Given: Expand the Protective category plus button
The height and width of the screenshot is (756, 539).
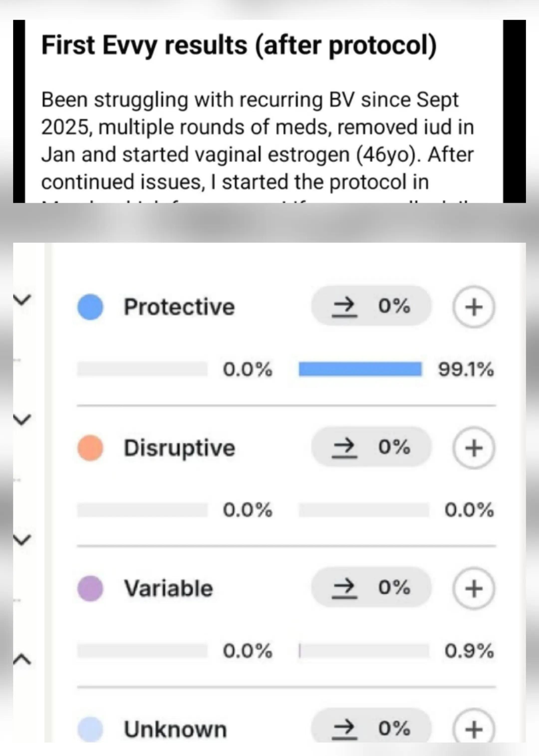Looking at the screenshot, I should (x=473, y=306).
